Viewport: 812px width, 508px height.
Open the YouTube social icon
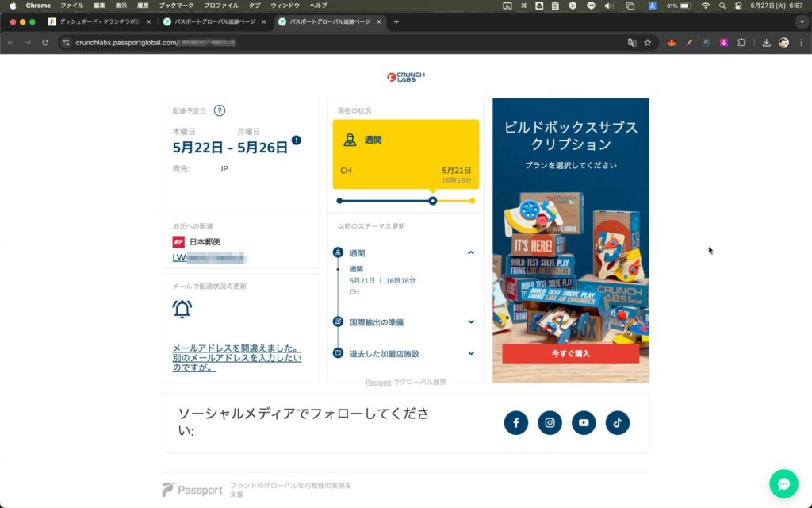(x=584, y=423)
